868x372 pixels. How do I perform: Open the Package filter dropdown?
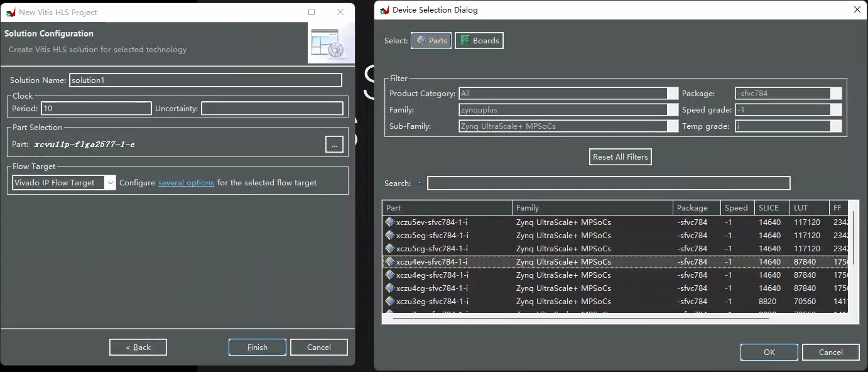[x=788, y=94]
